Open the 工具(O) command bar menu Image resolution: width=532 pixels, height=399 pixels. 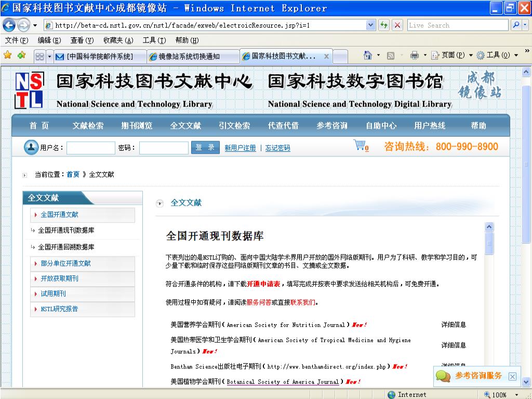[x=497, y=55]
